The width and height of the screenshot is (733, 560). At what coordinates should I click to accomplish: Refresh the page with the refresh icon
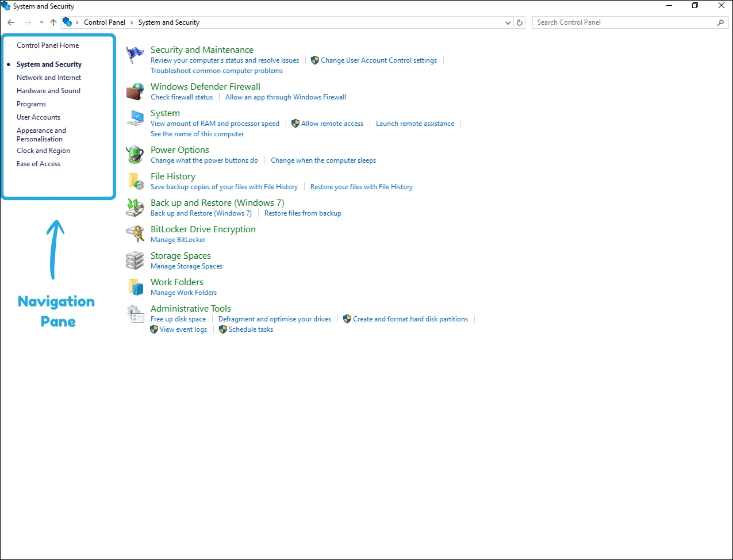click(x=519, y=22)
